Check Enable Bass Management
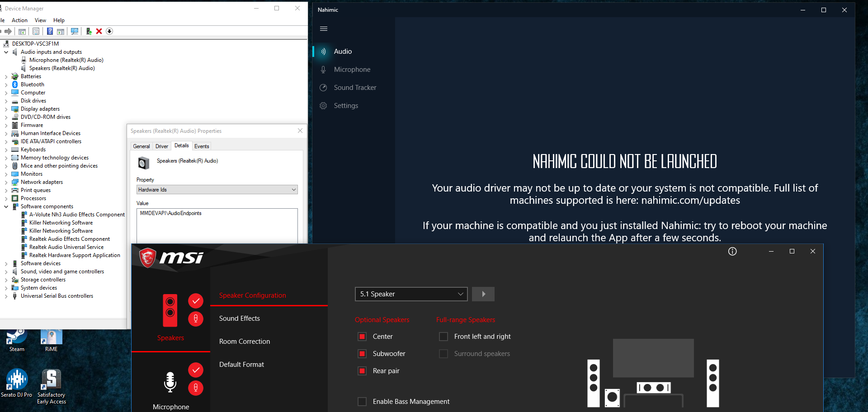The height and width of the screenshot is (412, 868). [362, 402]
